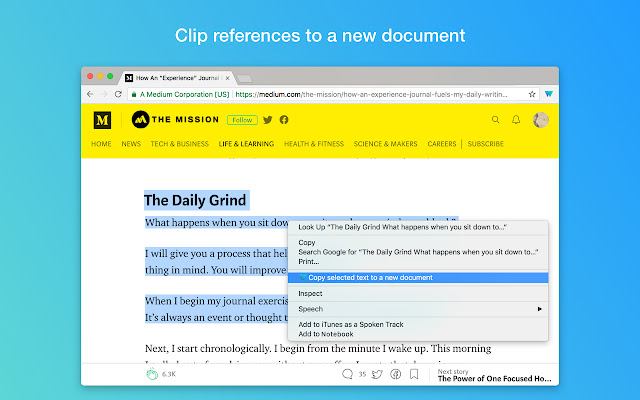This screenshot has width=640, height=400.
Task: Bookmark the story with bottom bookmark icon
Action: coord(414,374)
